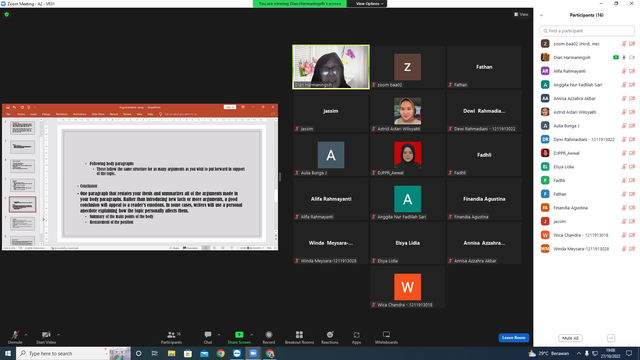
Task: Click Winda Meysara-1211913028 in participant list
Action: [587, 249]
